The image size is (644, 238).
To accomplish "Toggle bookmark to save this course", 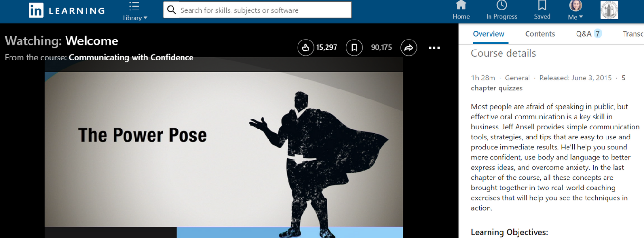I will coord(354,48).
